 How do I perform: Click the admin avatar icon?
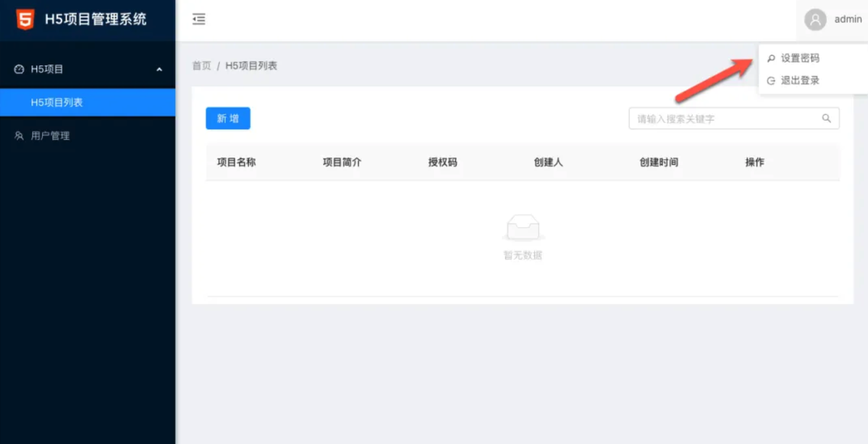point(815,19)
